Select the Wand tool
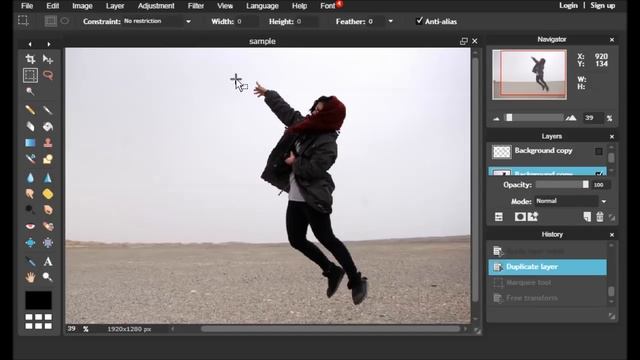The image size is (640, 360). pyautogui.click(x=30, y=91)
